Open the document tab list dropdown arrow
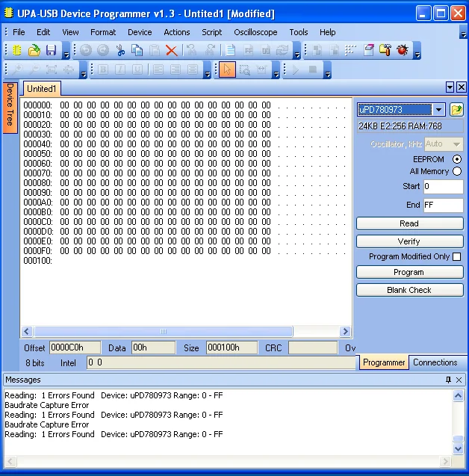Screen dimensions: 469x476 tap(450, 87)
